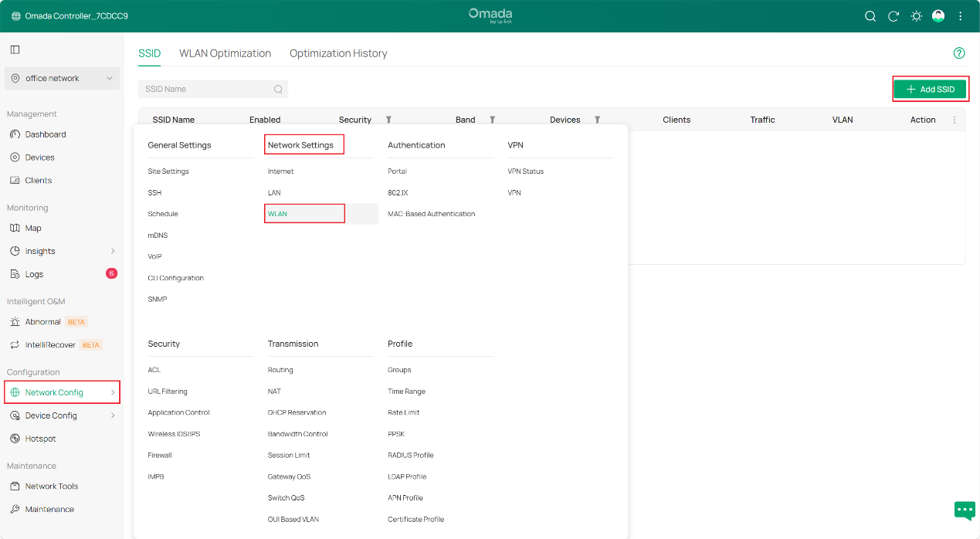
Task: Click the Clients icon in sidebar
Action: (x=15, y=181)
